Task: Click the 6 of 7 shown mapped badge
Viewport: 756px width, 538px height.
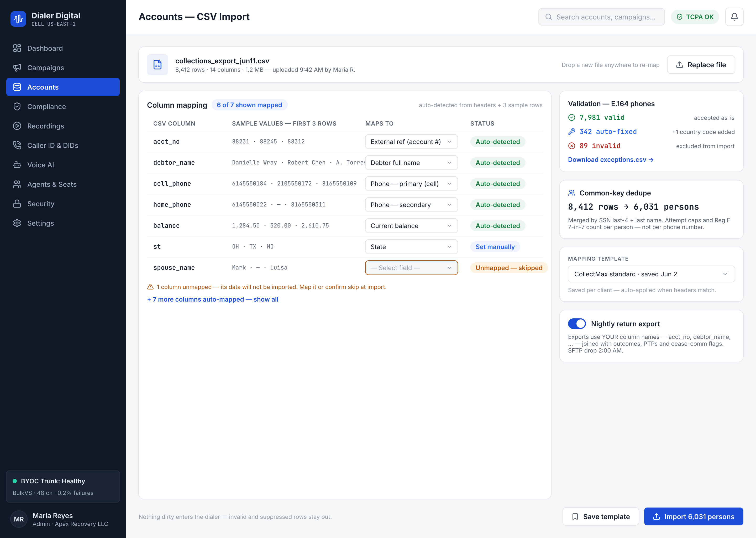Action: (249, 105)
